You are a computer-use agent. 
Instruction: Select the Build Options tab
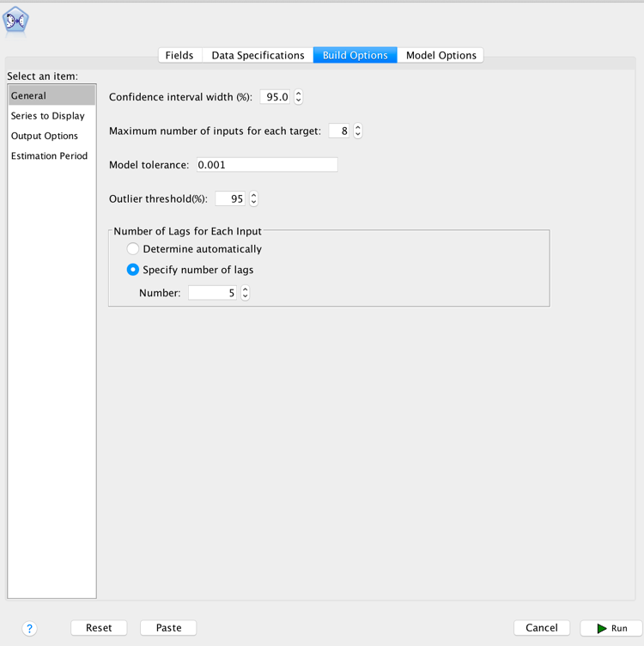pyautogui.click(x=355, y=55)
